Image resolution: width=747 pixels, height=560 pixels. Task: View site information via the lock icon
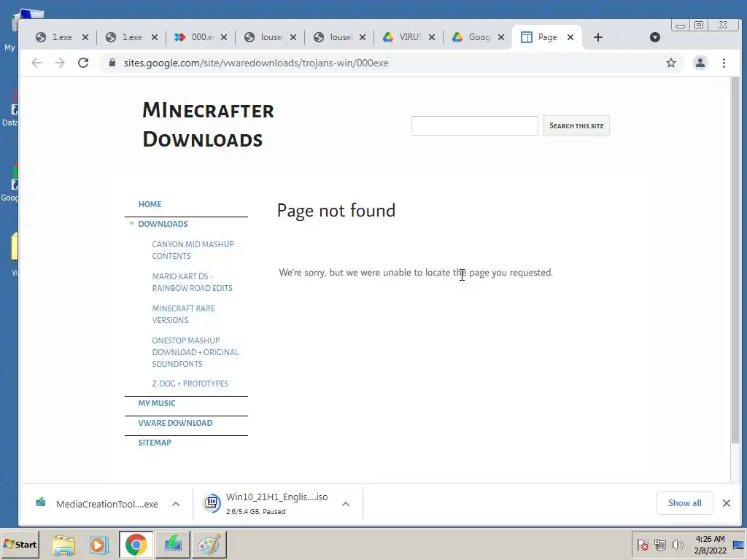[112, 63]
